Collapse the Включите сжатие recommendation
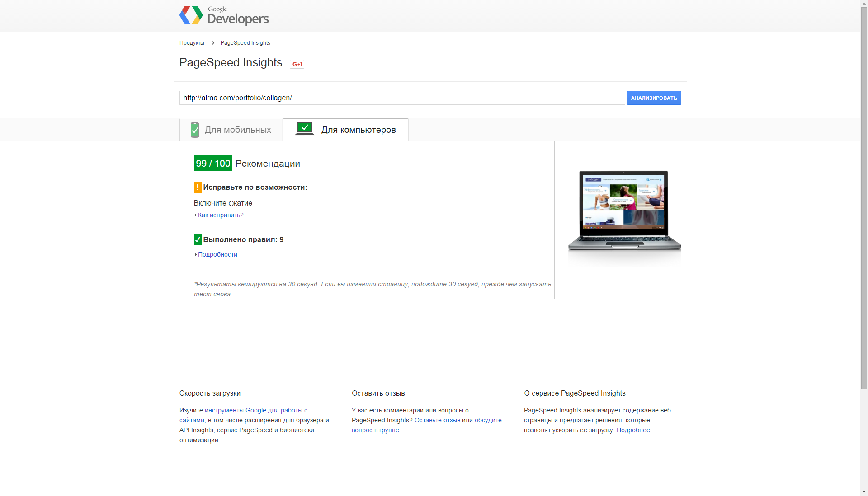Screen dimensions: 868x496 pos(223,203)
